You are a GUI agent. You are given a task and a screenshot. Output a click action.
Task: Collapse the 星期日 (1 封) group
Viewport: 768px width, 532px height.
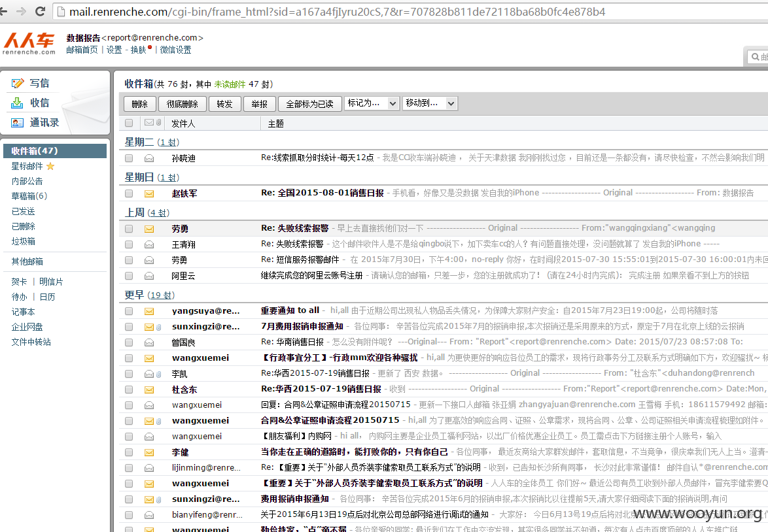[152, 177]
